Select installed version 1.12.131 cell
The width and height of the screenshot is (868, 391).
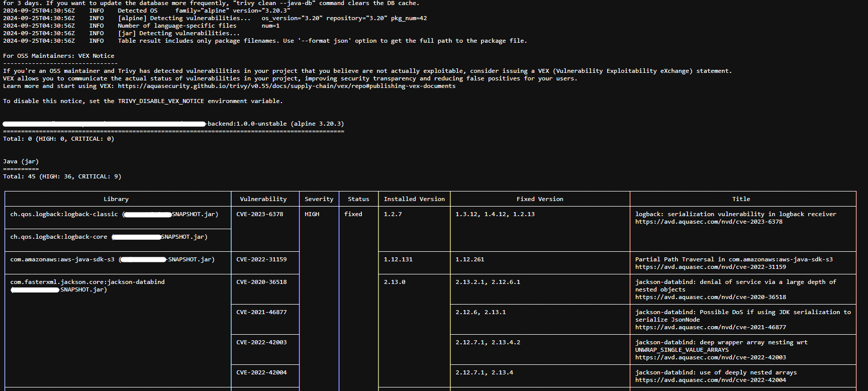[x=398, y=259]
